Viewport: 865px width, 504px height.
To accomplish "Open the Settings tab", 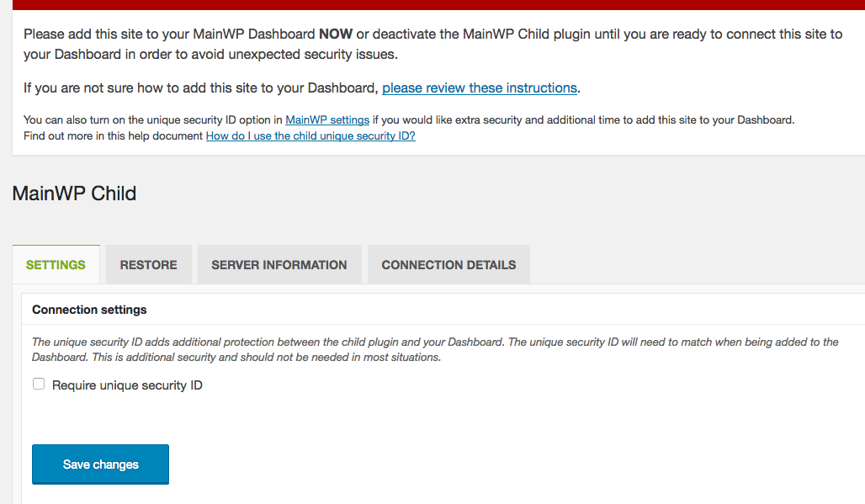I will coord(56,265).
